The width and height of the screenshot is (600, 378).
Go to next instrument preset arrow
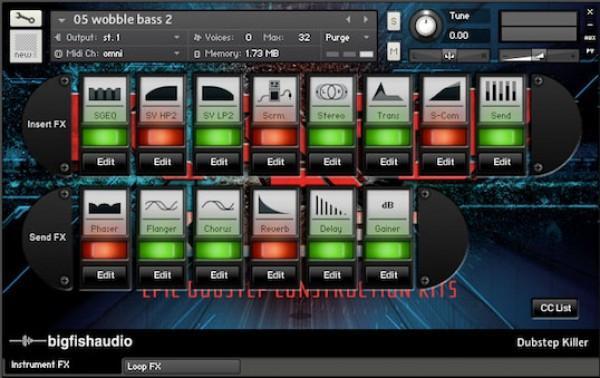[366, 20]
